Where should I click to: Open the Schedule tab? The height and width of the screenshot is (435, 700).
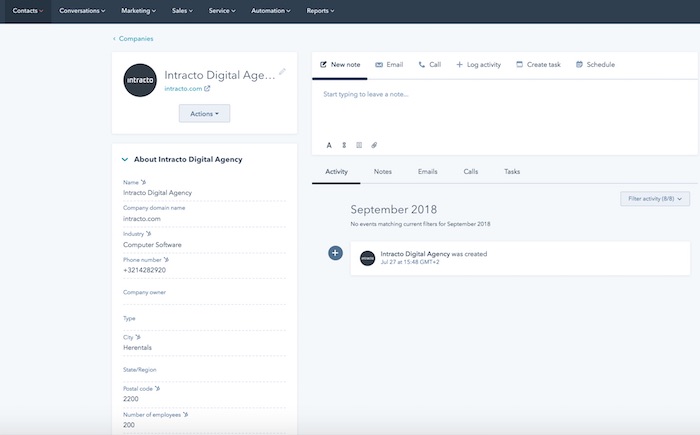(x=595, y=65)
